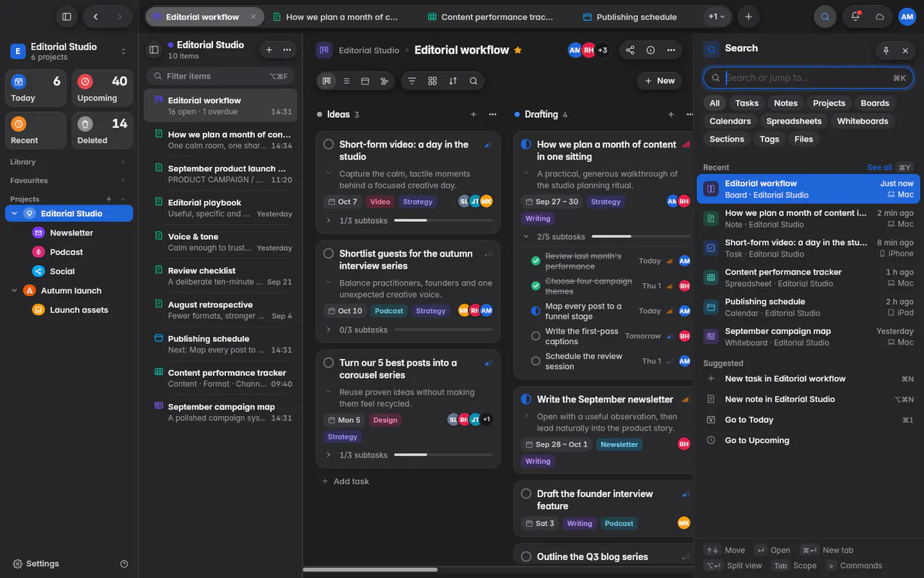Collapse the 2/5 subtasks list
The image size is (924, 578).
click(x=526, y=236)
